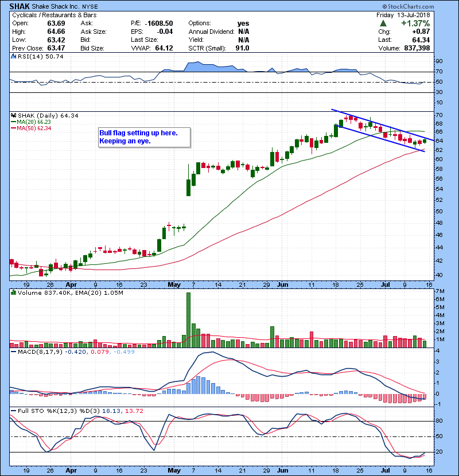459x476 pixels.
Task: Click the MACD histogram value -0.499
Action: 124,352
